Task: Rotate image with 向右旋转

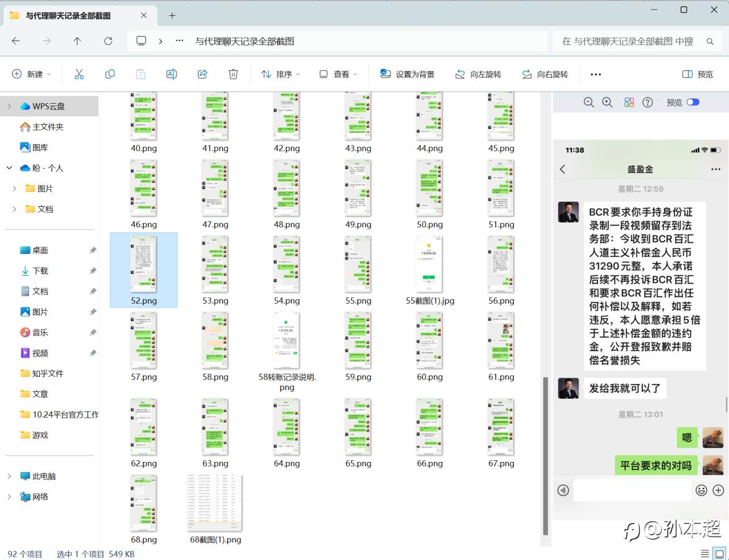Action: tap(545, 74)
